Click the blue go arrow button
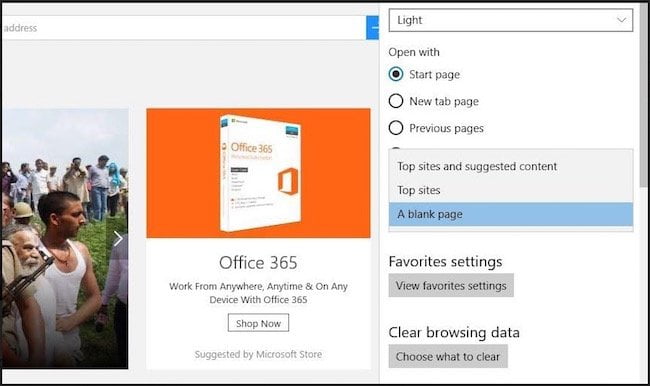Screen dimensions: 650x386 [x=372, y=28]
